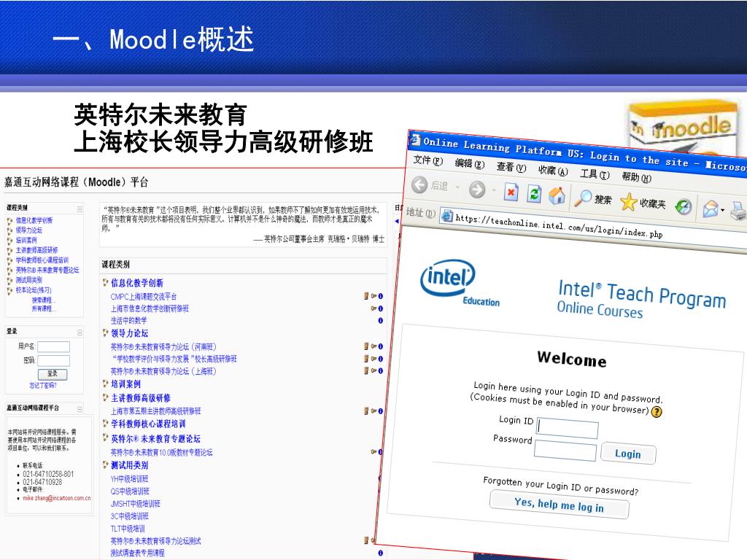This screenshot has width=747, height=560.
Task: Click the Home house icon in the toolbar
Action: (557, 195)
